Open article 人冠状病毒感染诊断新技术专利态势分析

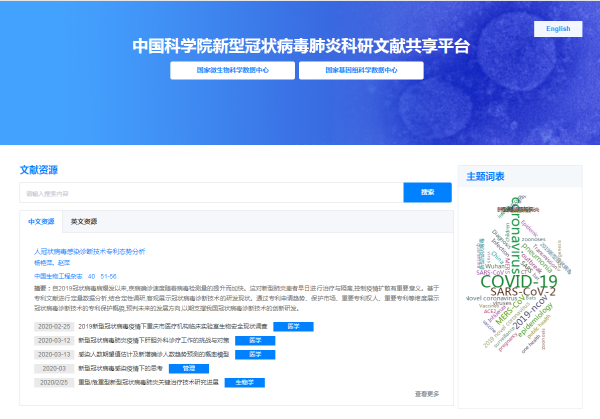coord(90,251)
